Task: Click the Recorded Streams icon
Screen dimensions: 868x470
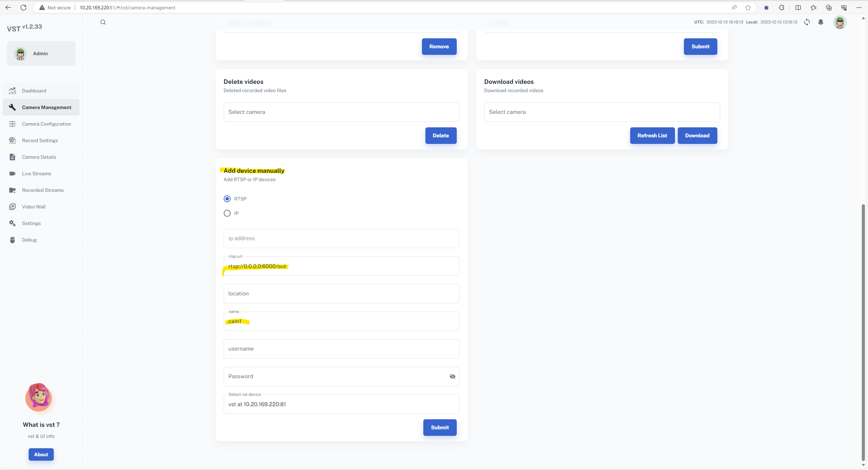Action: [12, 190]
